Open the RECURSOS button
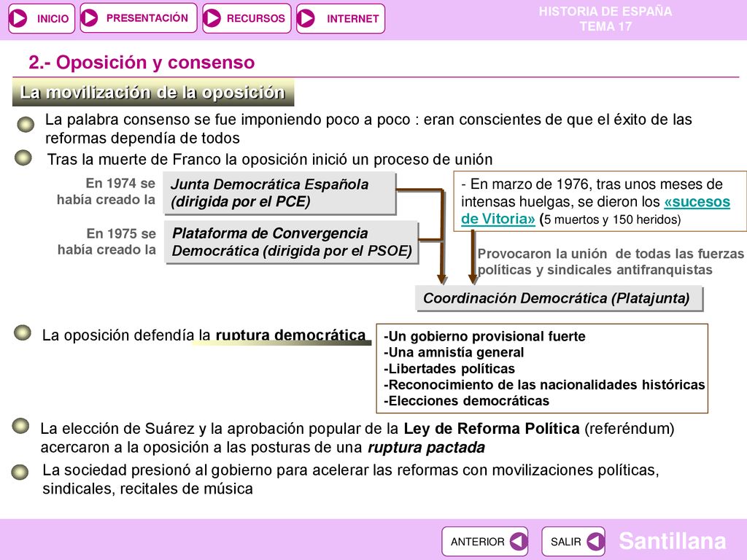The image size is (747, 560). click(x=247, y=18)
